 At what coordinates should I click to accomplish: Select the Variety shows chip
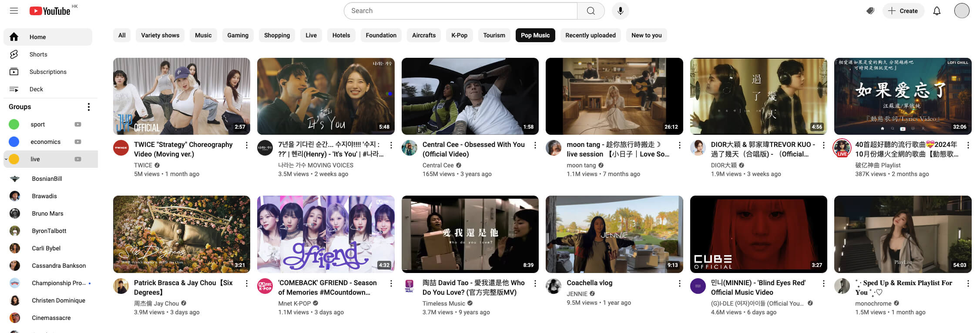coord(160,35)
